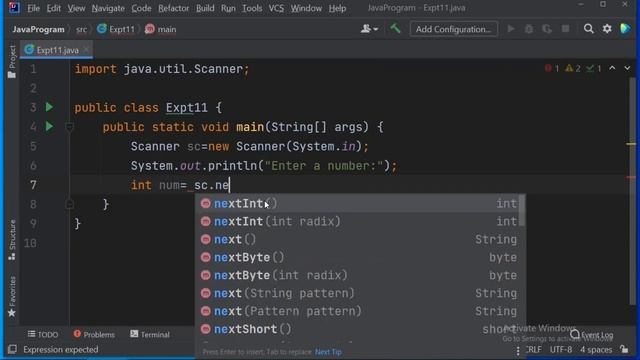
Task: Click JavaProgram breadcrumb in navigation bar
Action: point(38,29)
